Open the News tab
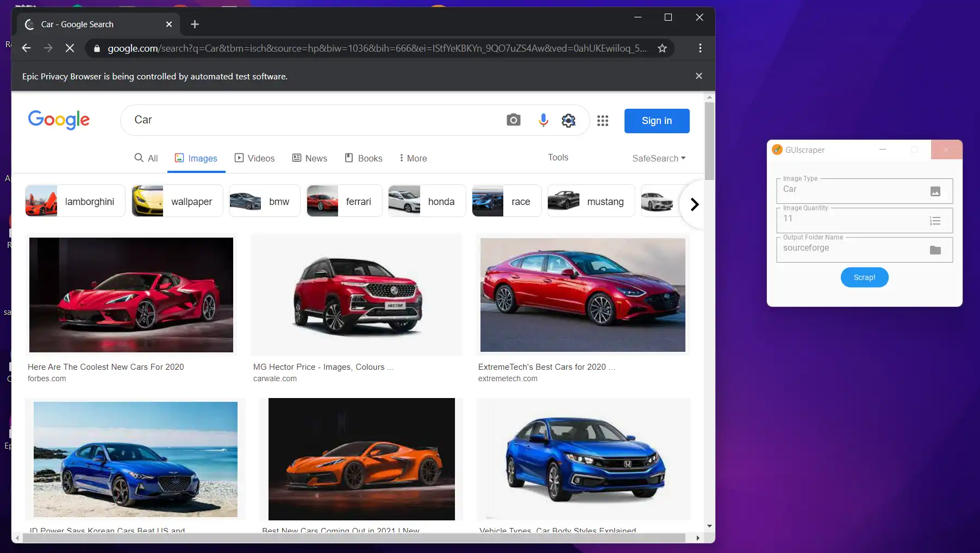The width and height of the screenshot is (980, 553). (x=310, y=158)
